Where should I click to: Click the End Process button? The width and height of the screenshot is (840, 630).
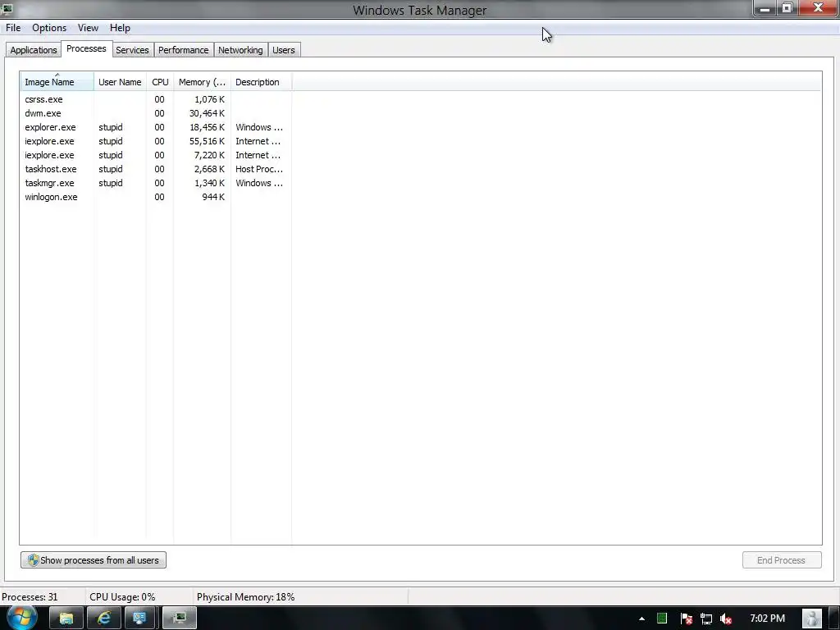(782, 559)
